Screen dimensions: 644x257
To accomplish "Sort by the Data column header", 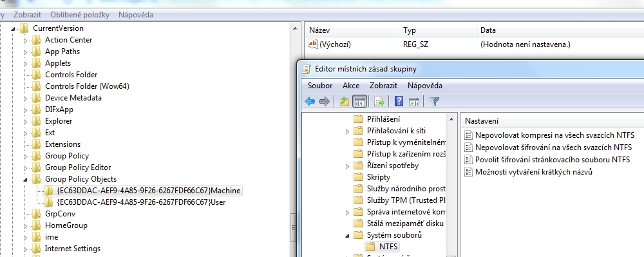I will (x=560, y=30).
